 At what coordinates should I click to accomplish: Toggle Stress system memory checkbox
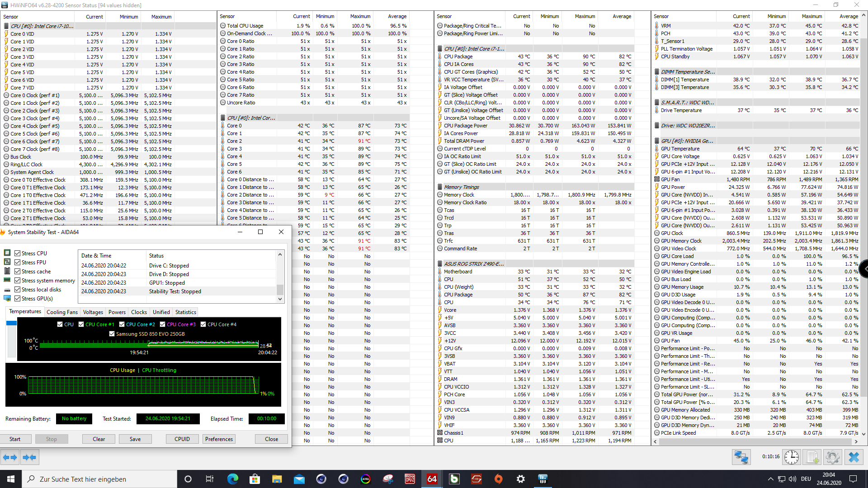(x=17, y=281)
